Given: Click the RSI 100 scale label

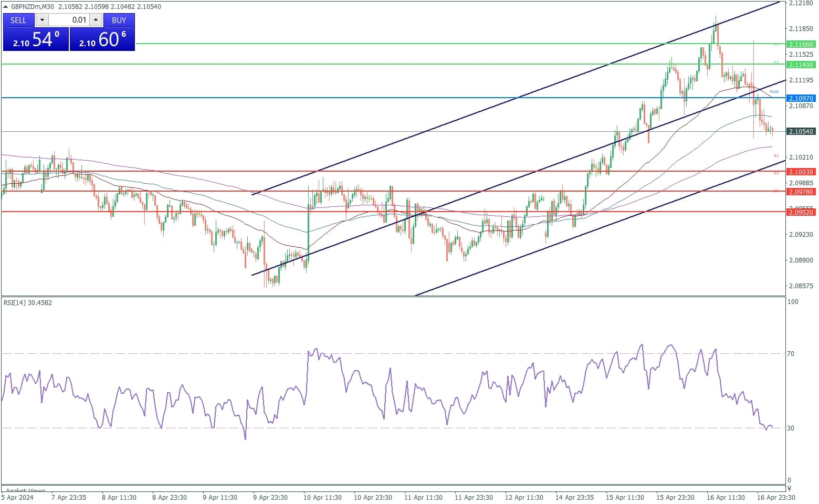Looking at the screenshot, I should tap(793, 302).
